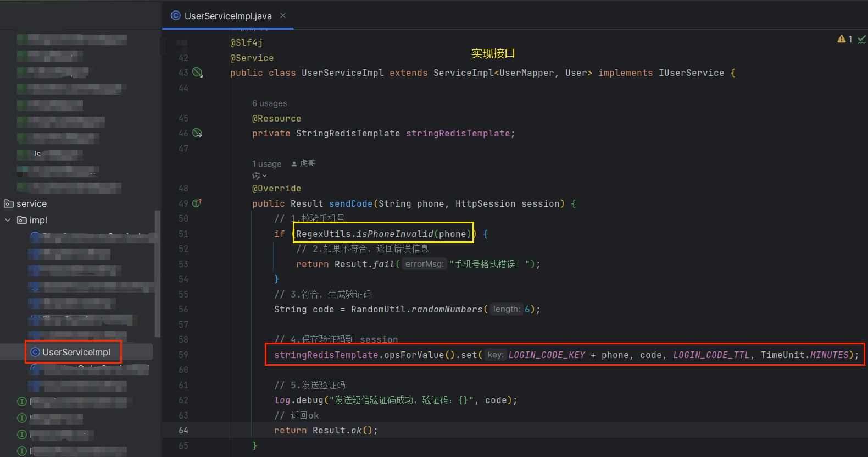This screenshot has height=457, width=868.
Task: Click the impl folder icon in project tree
Action: click(22, 220)
